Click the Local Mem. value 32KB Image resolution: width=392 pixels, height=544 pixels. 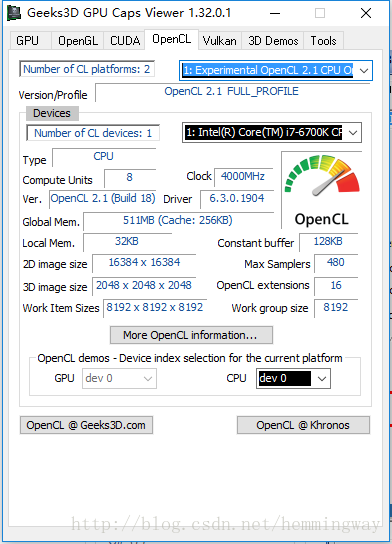127,242
